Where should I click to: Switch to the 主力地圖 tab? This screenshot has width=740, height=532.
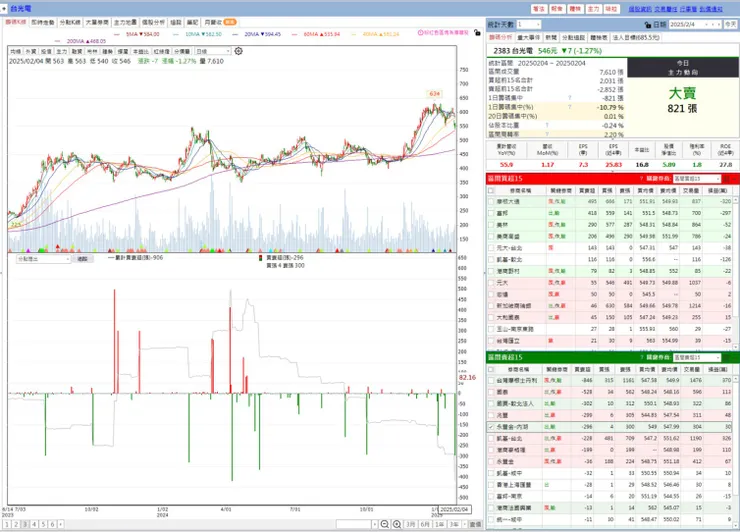tap(126, 22)
